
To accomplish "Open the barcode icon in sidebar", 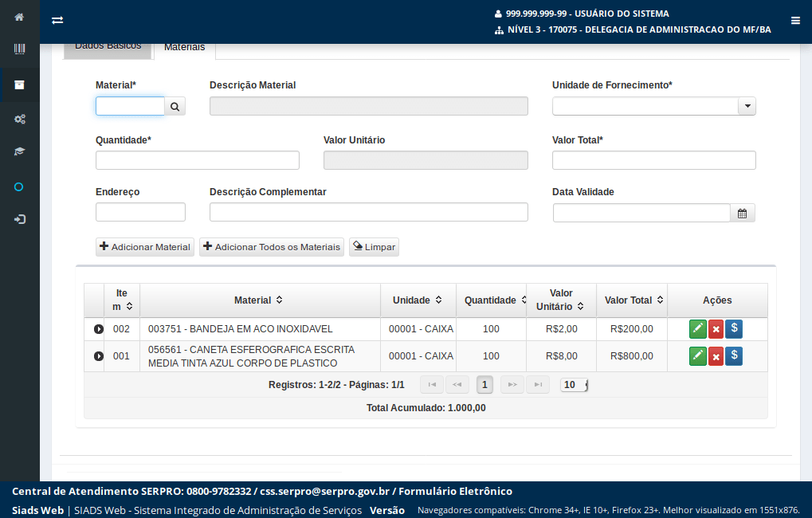I will coord(19,49).
